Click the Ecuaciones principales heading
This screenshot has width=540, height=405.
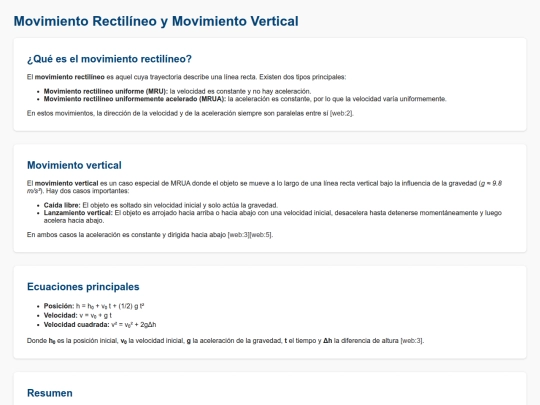click(x=83, y=287)
